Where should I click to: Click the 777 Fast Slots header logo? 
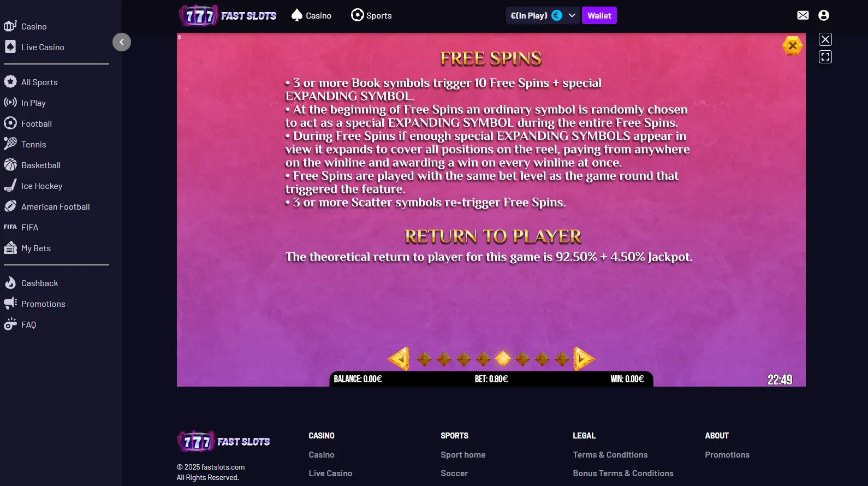pyautogui.click(x=228, y=15)
